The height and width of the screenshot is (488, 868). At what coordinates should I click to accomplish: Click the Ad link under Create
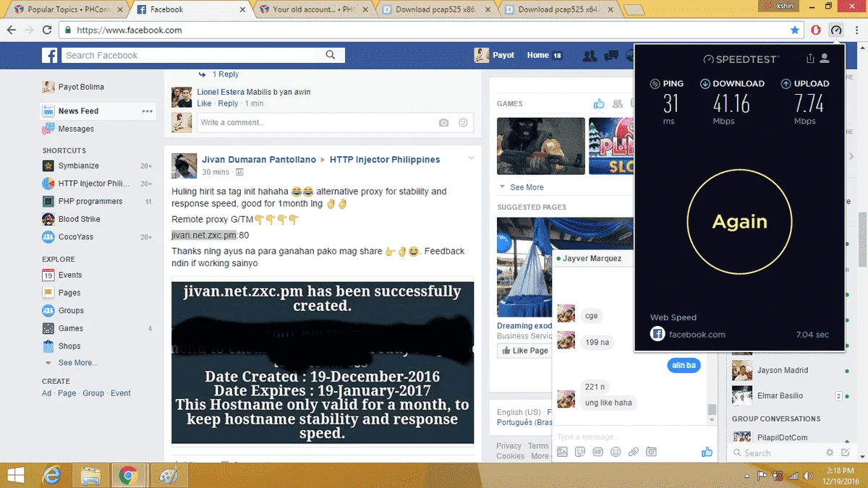pos(46,393)
